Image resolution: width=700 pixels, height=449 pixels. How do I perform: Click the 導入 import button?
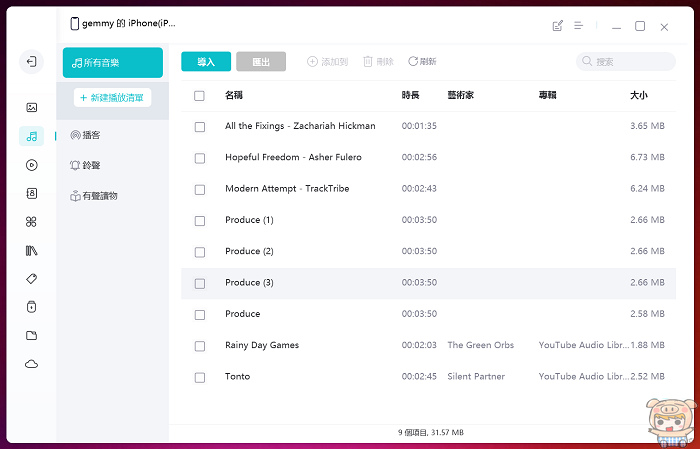click(206, 62)
